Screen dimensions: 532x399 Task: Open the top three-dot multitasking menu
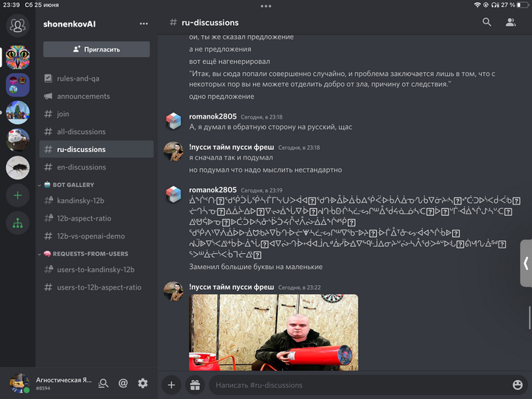[266, 6]
